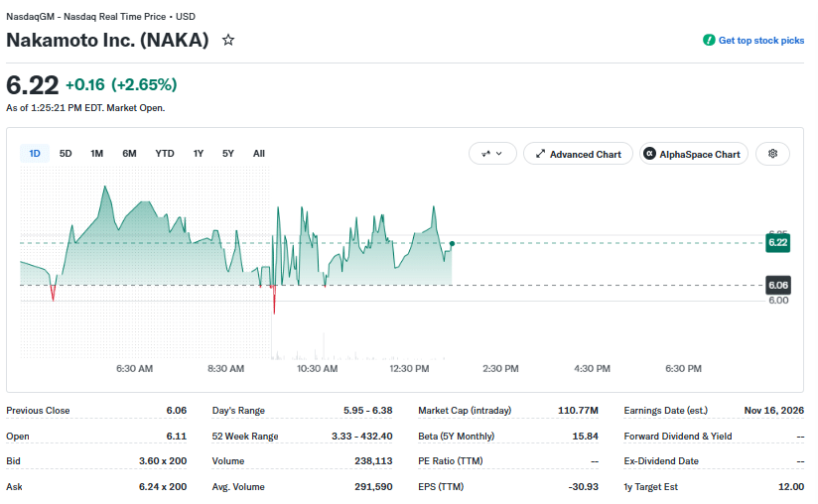Click the 6.22 current price label
The image size is (818, 504).
(778, 242)
